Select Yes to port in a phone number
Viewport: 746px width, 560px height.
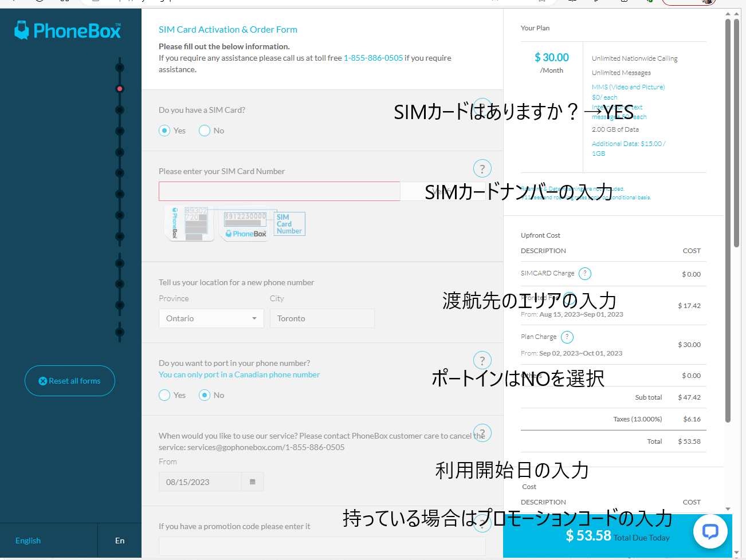(164, 395)
